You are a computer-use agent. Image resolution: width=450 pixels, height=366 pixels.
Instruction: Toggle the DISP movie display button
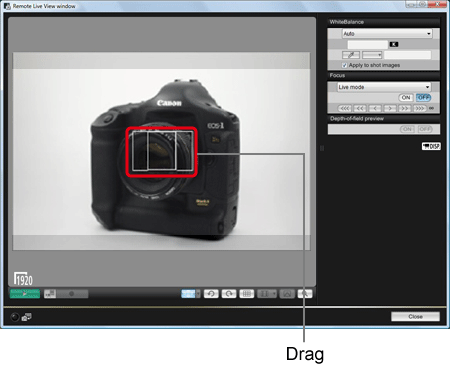tap(431, 146)
